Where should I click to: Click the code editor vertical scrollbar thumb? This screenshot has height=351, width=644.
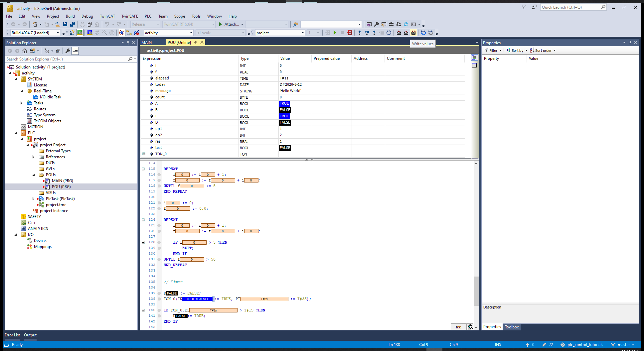pyautogui.click(x=476, y=291)
